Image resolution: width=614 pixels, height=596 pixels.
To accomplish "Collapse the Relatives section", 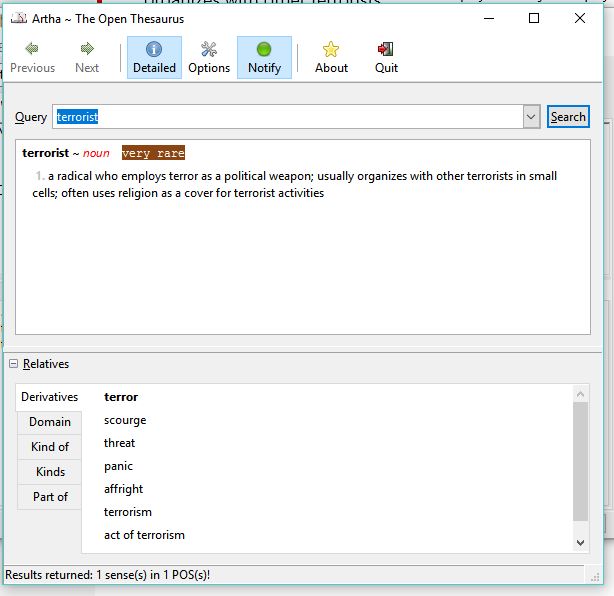I will tap(14, 364).
